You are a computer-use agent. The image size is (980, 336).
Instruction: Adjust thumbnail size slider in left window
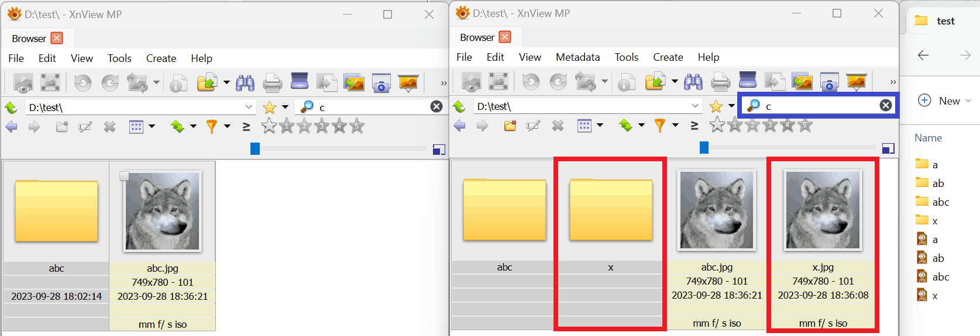point(255,149)
